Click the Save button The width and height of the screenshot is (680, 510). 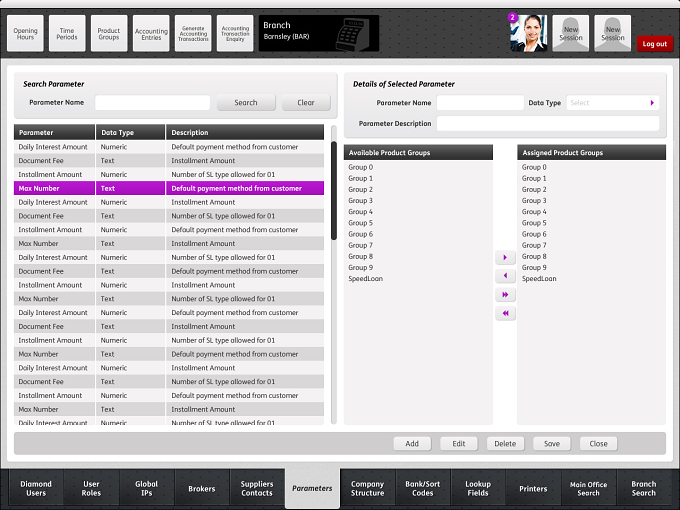pos(552,444)
